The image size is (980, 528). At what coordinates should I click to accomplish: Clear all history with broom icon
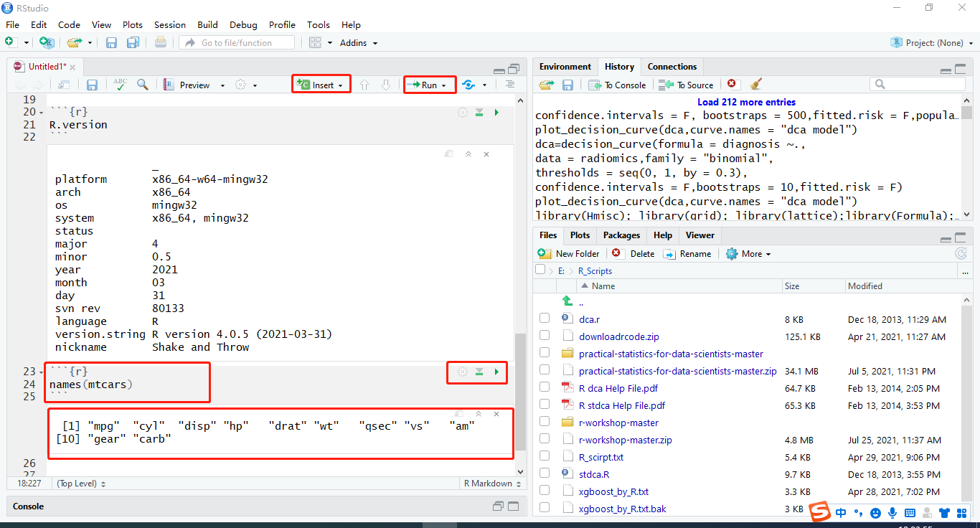point(755,85)
